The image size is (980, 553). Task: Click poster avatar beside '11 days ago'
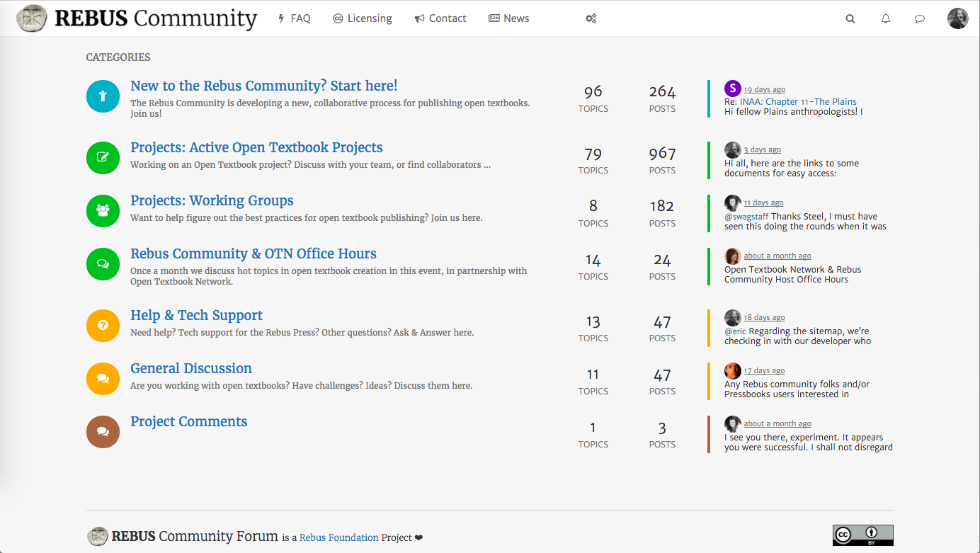(733, 203)
